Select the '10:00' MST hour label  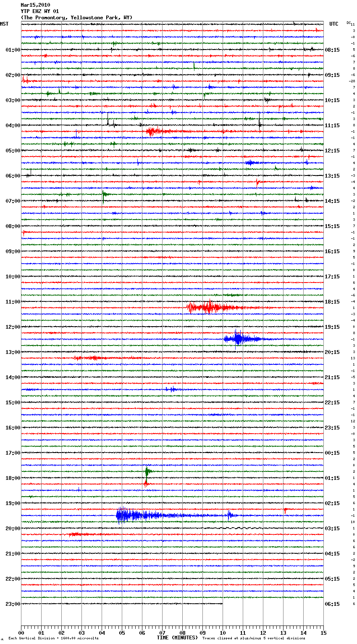[13, 276]
